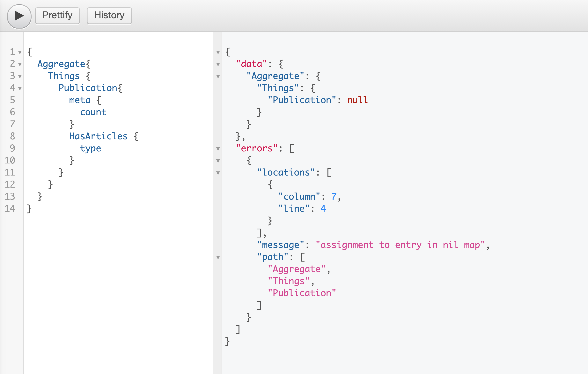Open the query History panel
588x374 pixels.
[x=109, y=15]
